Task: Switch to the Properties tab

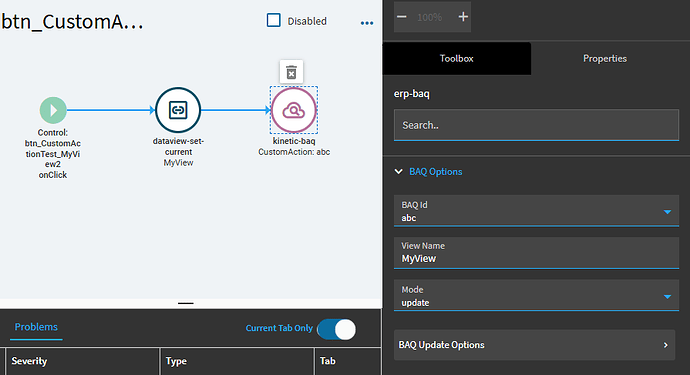Action: 605,59
